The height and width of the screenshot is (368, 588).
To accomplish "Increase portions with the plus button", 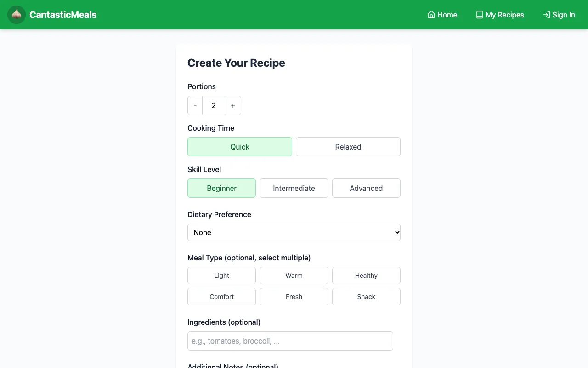I will (x=233, y=105).
